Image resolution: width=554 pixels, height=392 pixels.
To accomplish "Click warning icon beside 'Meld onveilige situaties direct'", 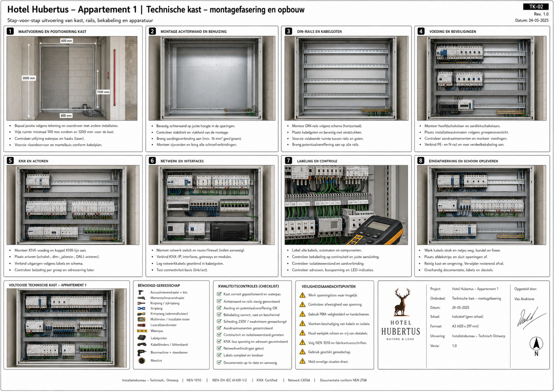I will 302,362.
